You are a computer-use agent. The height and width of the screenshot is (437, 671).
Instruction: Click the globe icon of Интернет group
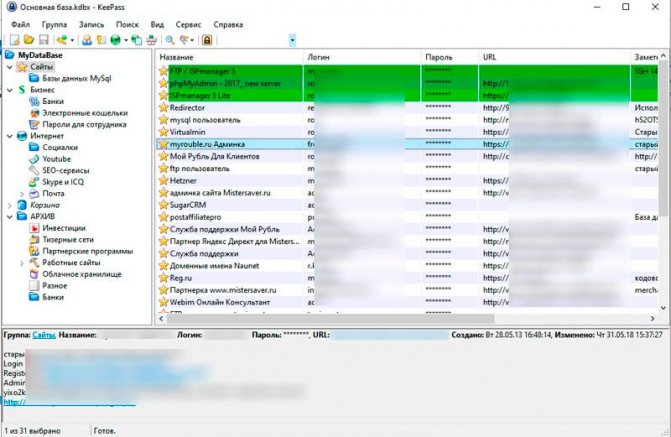(x=22, y=136)
